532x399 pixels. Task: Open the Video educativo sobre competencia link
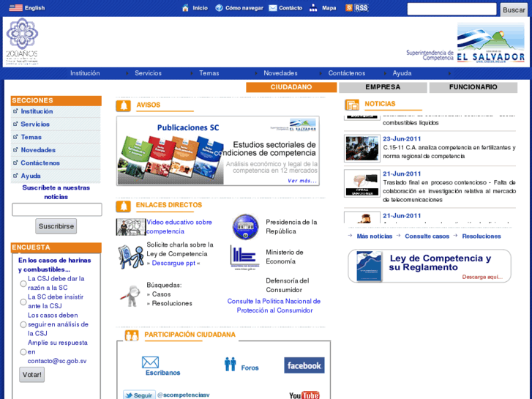179,227
